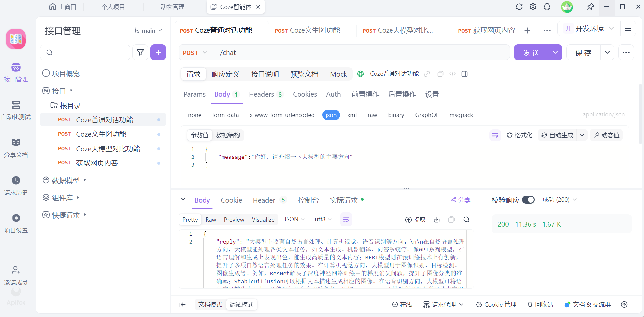Select the none body type
The height and width of the screenshot is (317, 644).
[195, 115]
